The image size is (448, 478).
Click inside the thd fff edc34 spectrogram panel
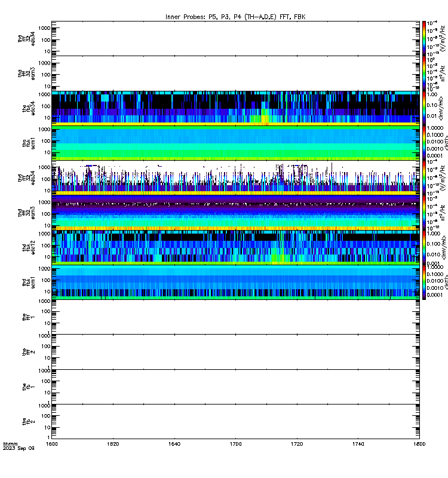click(235, 177)
